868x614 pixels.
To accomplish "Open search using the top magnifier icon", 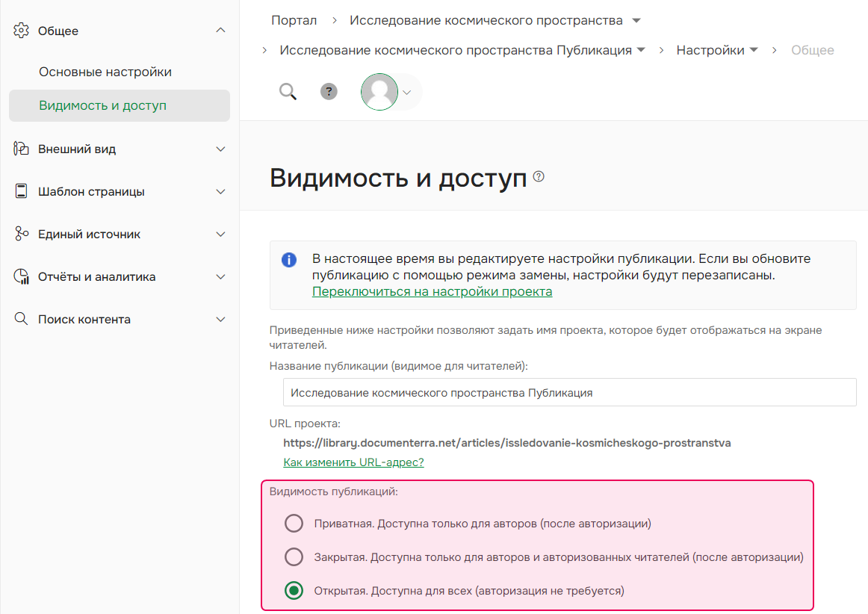I will (x=288, y=91).
